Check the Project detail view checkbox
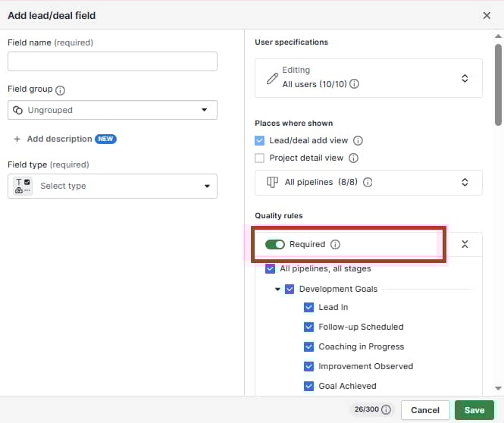The height and width of the screenshot is (423, 504). point(259,158)
